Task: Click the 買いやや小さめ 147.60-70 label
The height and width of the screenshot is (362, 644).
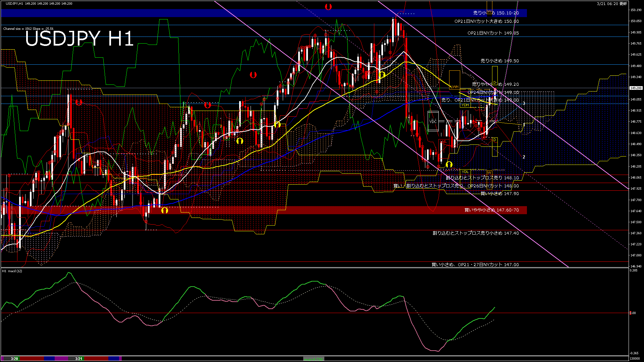Action: click(491, 210)
